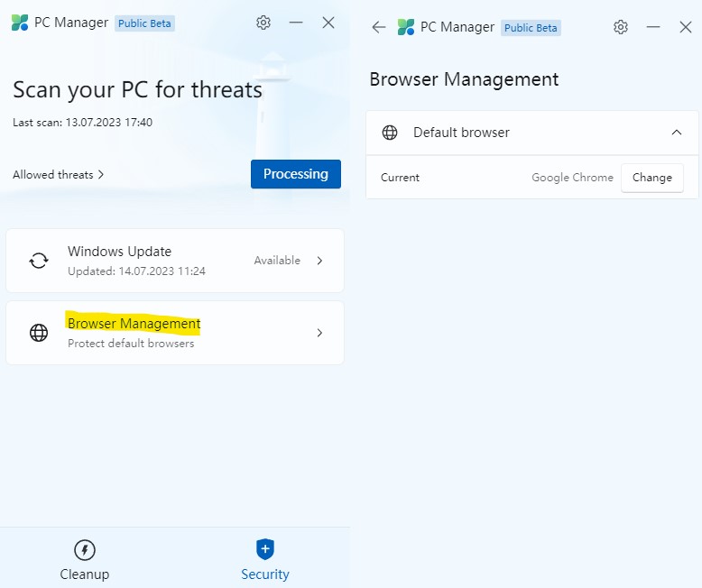Switch to the Security tab
This screenshot has width=702, height=588.
[265, 559]
